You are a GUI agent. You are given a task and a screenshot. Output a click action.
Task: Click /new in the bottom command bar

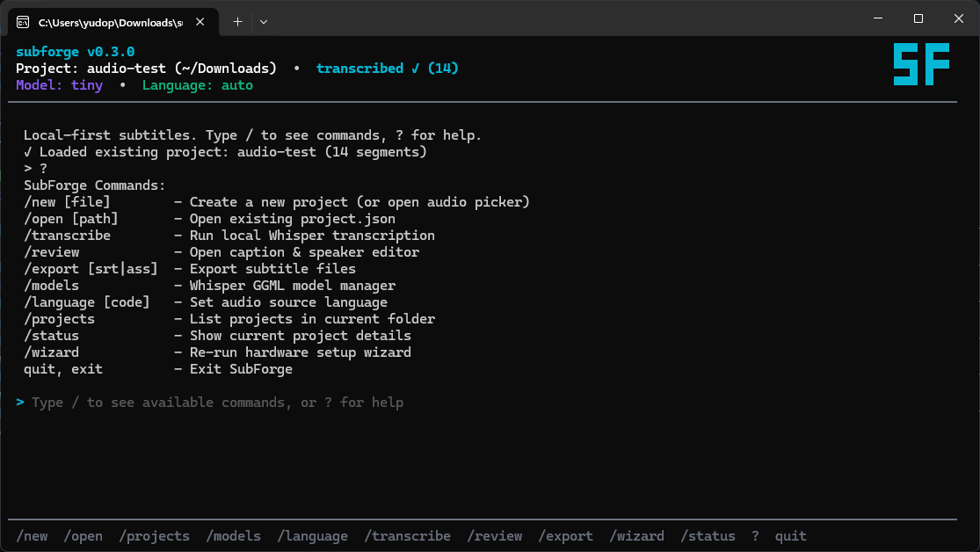[32, 536]
